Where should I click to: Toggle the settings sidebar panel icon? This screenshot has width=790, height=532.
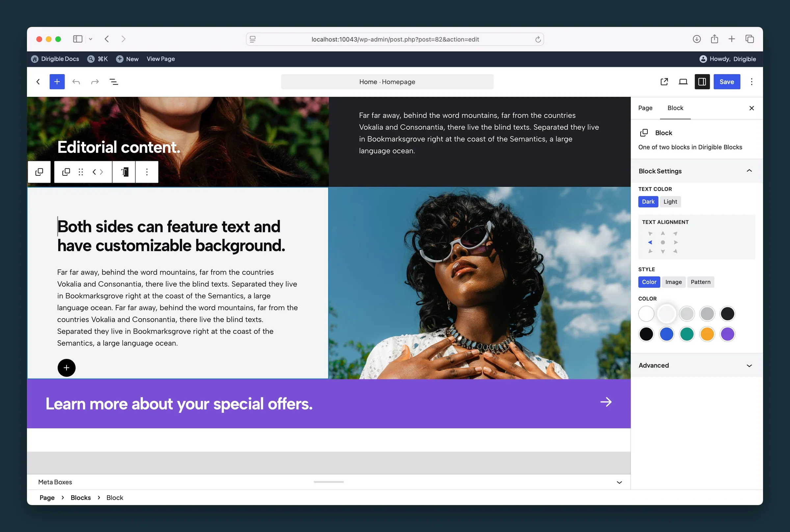702,82
